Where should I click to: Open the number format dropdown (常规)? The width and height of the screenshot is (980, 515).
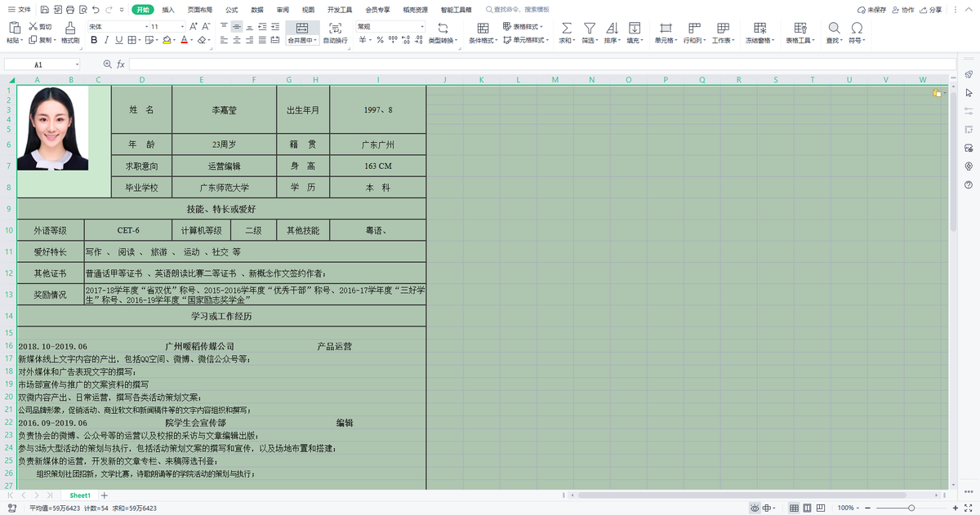tap(422, 27)
